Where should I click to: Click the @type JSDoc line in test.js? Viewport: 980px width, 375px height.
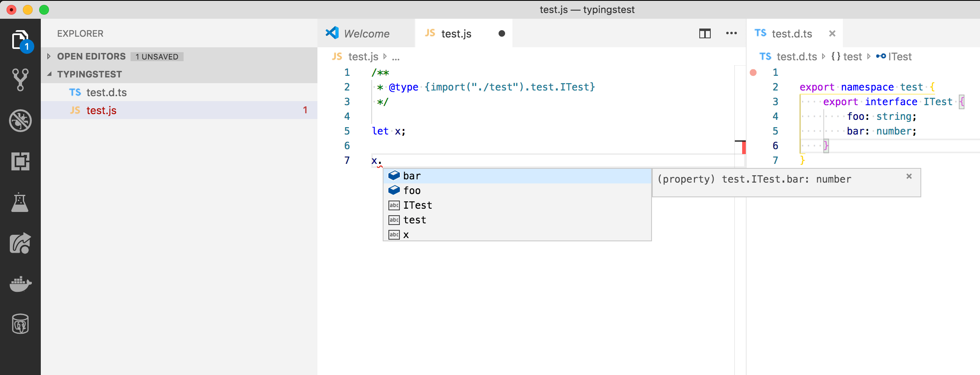[486, 87]
